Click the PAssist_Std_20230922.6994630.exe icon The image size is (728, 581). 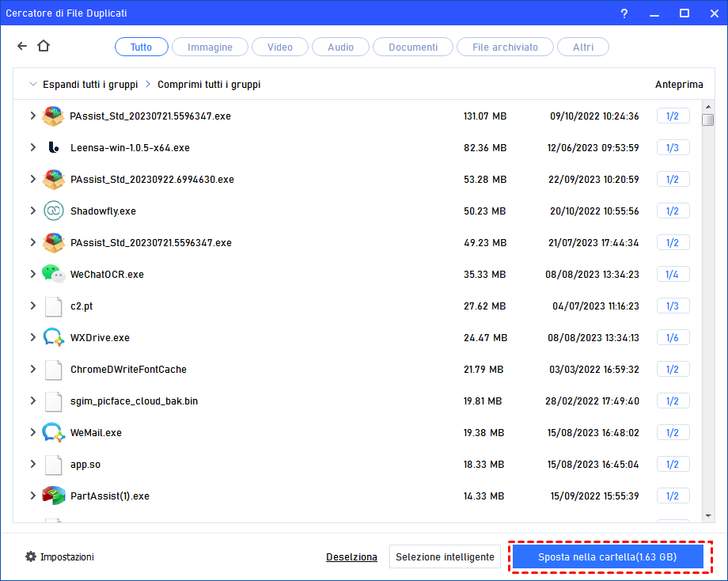[53, 179]
